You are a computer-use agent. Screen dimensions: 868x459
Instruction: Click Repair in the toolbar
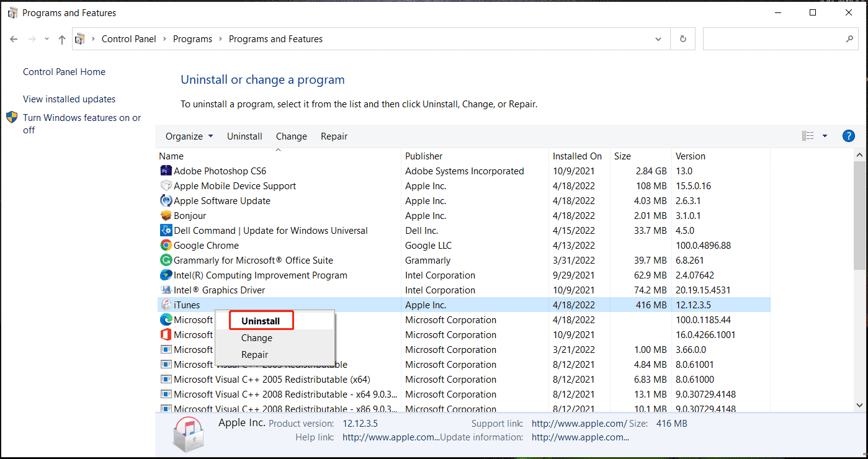tap(334, 136)
